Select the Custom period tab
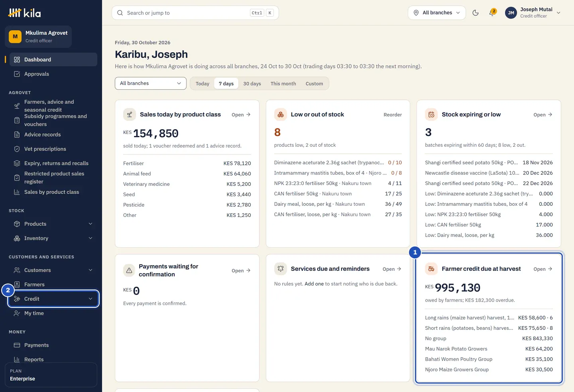574x392 pixels. [x=314, y=83]
